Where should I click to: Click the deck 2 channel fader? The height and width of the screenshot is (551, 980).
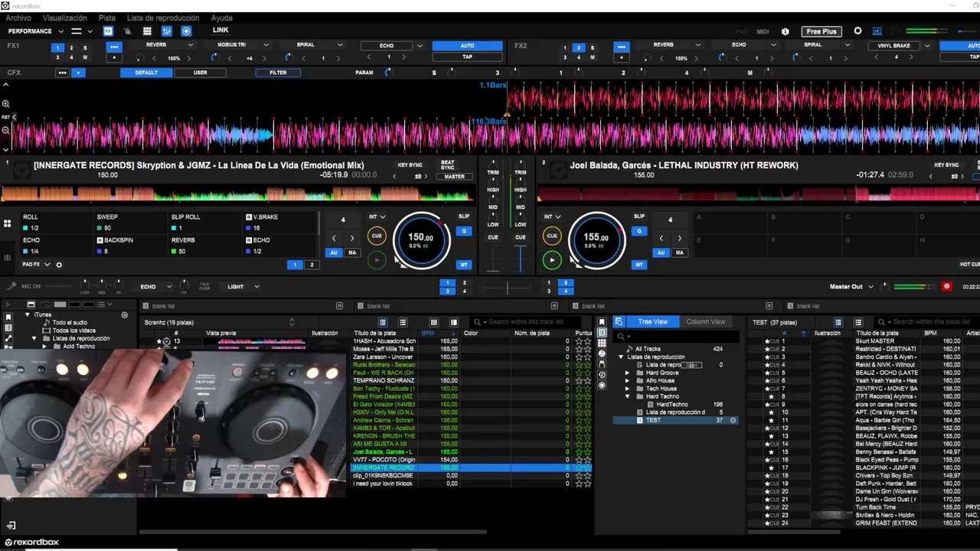(x=521, y=258)
